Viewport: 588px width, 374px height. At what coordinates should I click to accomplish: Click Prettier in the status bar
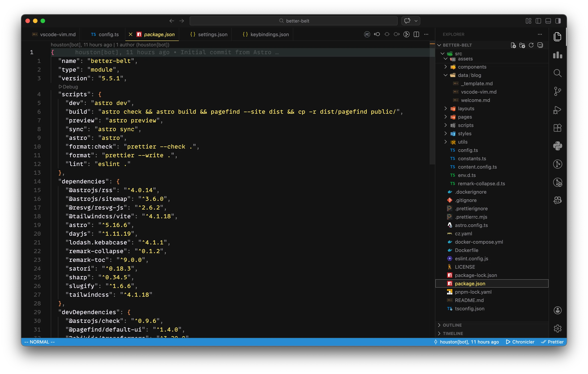coord(552,342)
